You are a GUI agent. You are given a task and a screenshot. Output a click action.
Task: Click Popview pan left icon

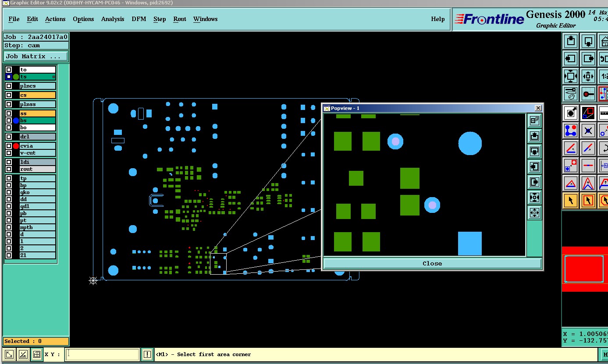(534, 166)
